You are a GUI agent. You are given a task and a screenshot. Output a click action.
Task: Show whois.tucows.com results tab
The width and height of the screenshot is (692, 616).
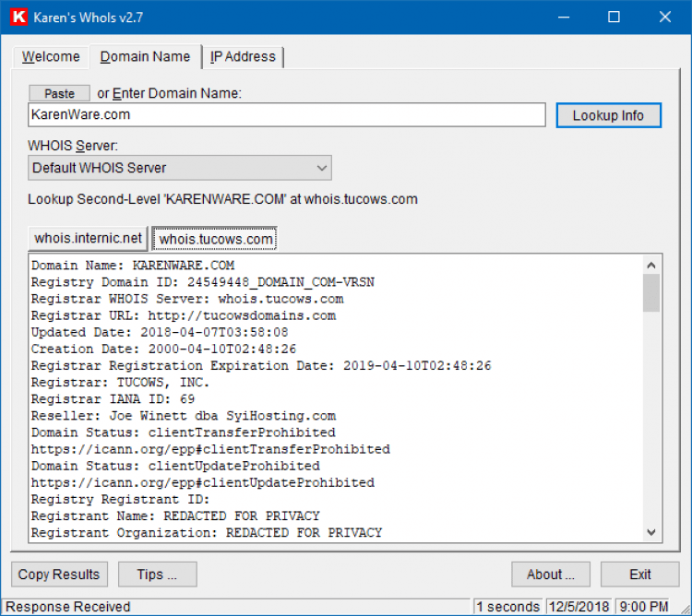coord(215,239)
